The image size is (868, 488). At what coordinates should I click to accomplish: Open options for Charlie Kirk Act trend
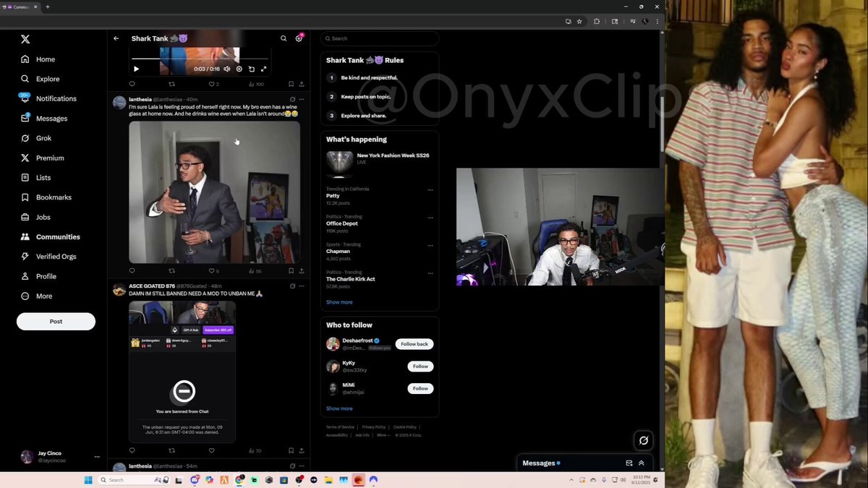tap(430, 273)
